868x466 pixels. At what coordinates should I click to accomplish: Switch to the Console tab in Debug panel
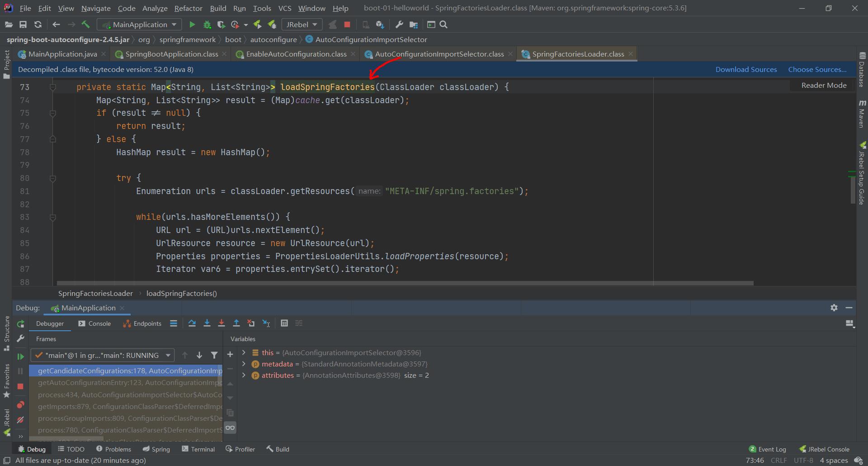pyautogui.click(x=94, y=323)
